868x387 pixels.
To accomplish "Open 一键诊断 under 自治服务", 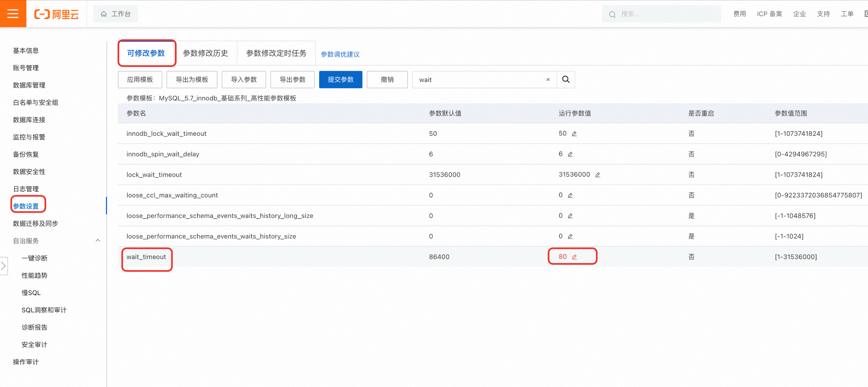I will coord(34,258).
